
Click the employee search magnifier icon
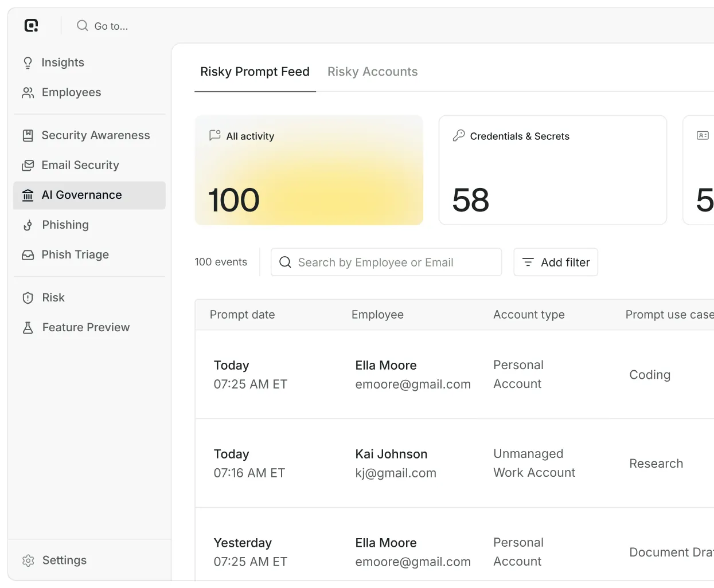285,262
